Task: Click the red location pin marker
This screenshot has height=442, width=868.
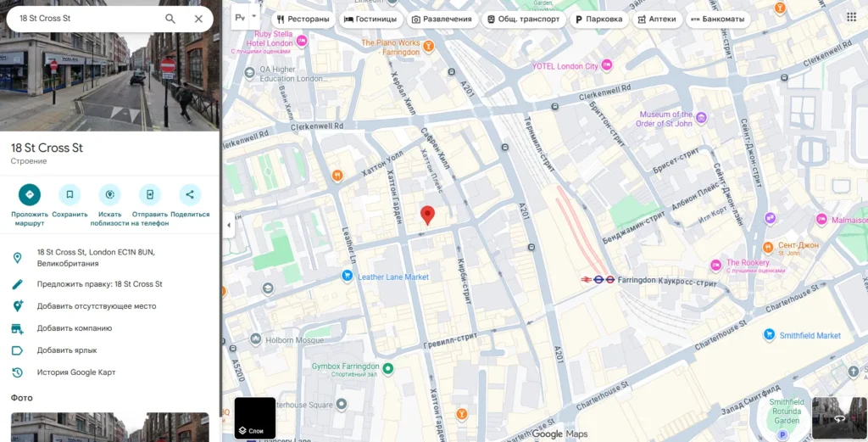Action: [428, 215]
